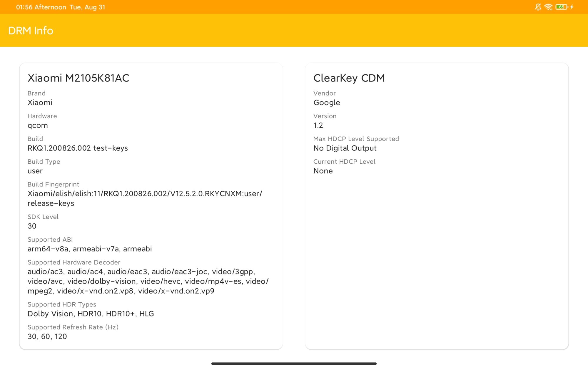Tap the Build Fingerprint label
This screenshot has height=368, width=588.
coord(53,185)
